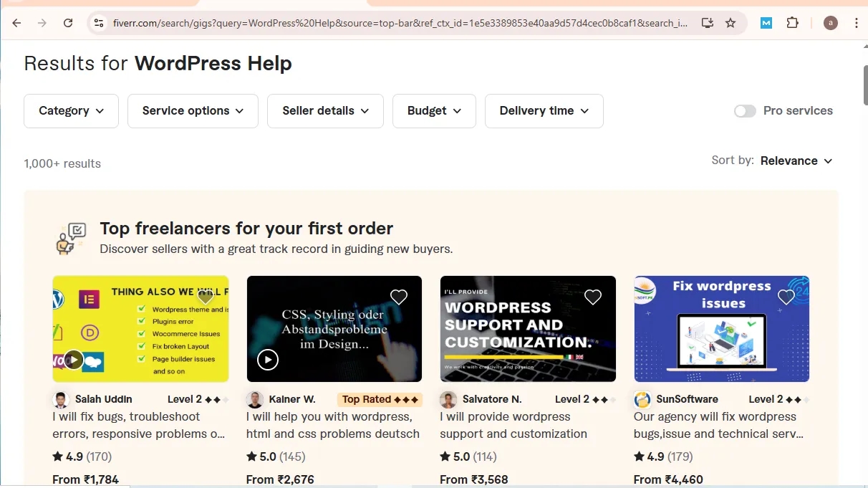This screenshot has height=488, width=868.
Task: Play the Kainer W. gig video
Action: [268, 359]
